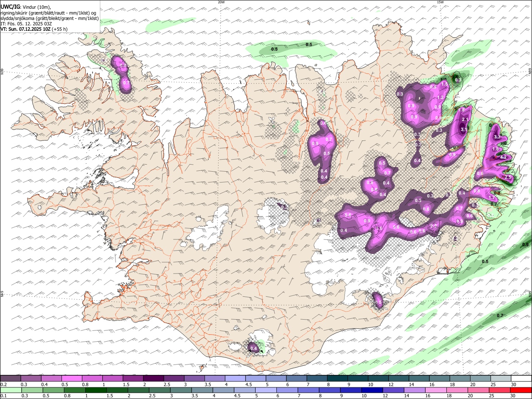Viewport: 532px width, 399px height.
Task: Pick the darkest green rain-scale swatch after 1
Action: click(96, 390)
